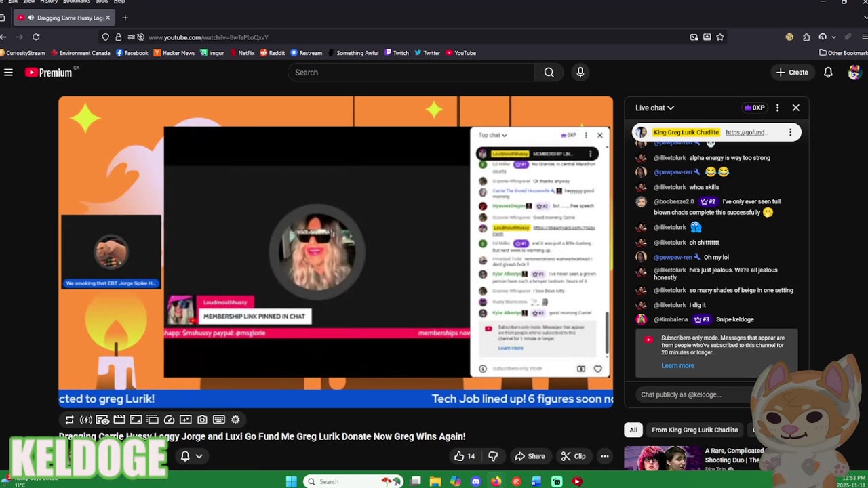Close the live chat panel

(x=796, y=108)
